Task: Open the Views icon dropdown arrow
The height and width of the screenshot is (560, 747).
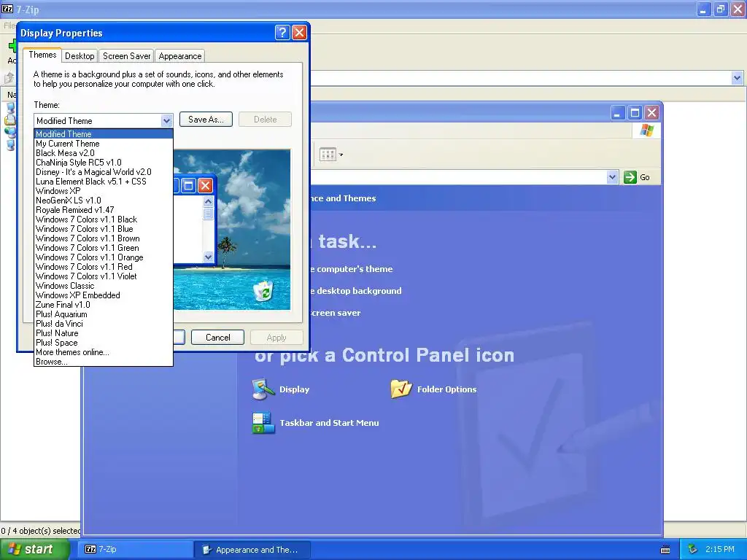Action: tap(341, 155)
